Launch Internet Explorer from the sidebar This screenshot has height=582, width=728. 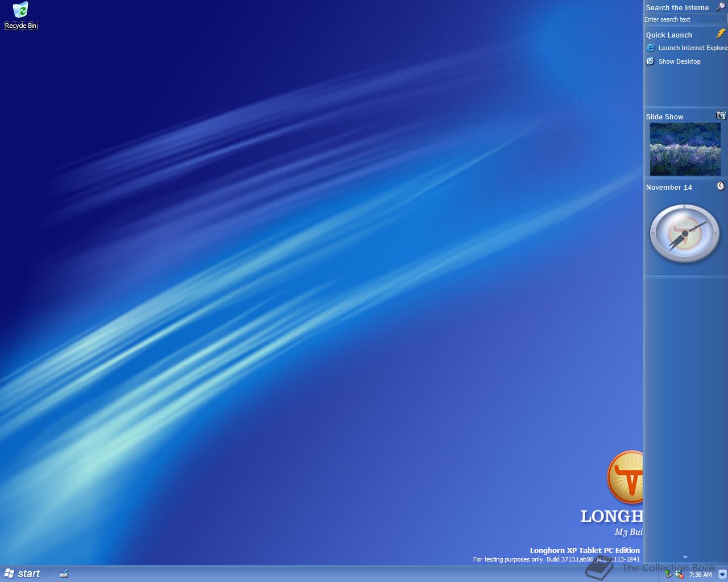[x=693, y=48]
